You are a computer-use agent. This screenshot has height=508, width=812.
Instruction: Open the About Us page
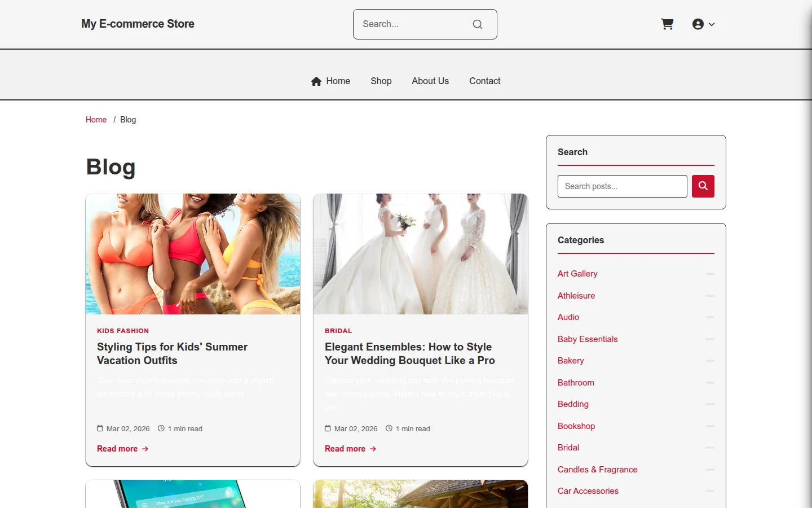[430, 81]
